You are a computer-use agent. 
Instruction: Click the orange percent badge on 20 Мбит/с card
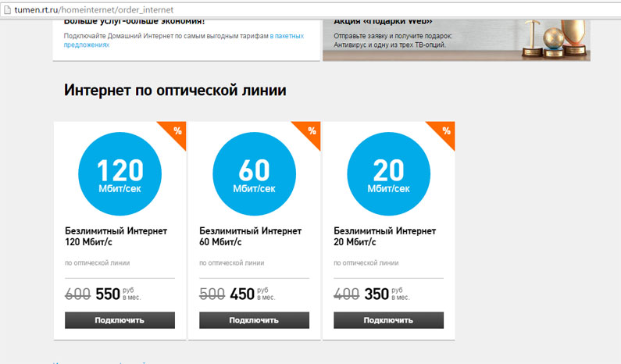[x=445, y=131]
